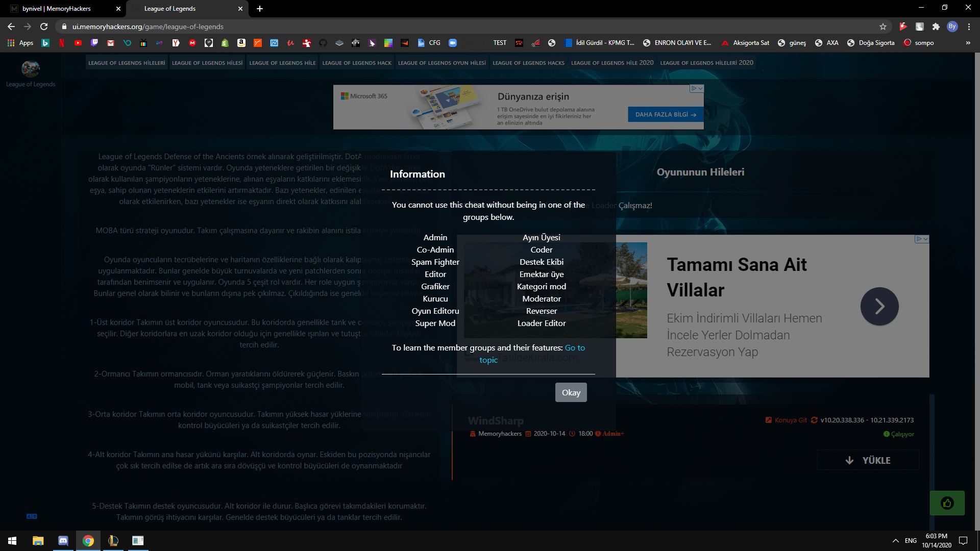The image size is (980, 551).
Task: Go back to the previous page
Action: tap(11, 27)
